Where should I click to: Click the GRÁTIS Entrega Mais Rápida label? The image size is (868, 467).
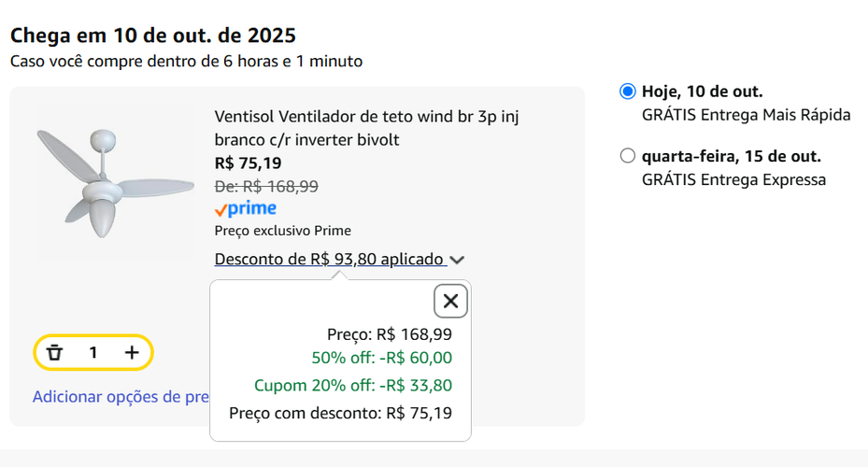coord(746,116)
